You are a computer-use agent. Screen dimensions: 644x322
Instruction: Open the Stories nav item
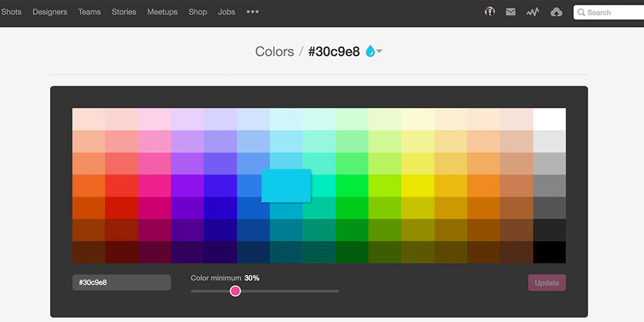click(x=124, y=12)
